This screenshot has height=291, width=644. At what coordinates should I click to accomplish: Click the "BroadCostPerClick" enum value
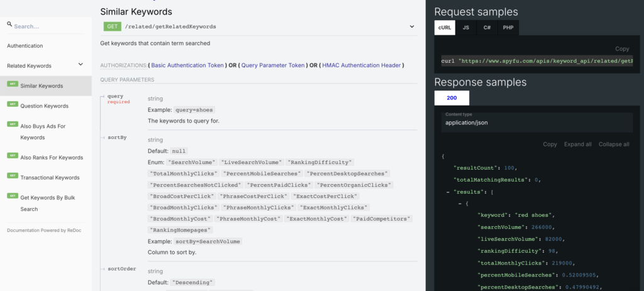pos(182,196)
